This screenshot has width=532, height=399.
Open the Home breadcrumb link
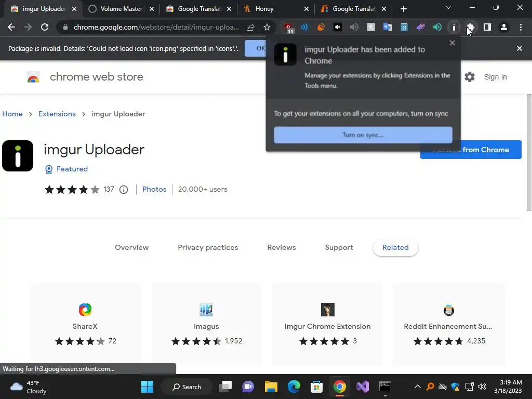click(x=12, y=114)
